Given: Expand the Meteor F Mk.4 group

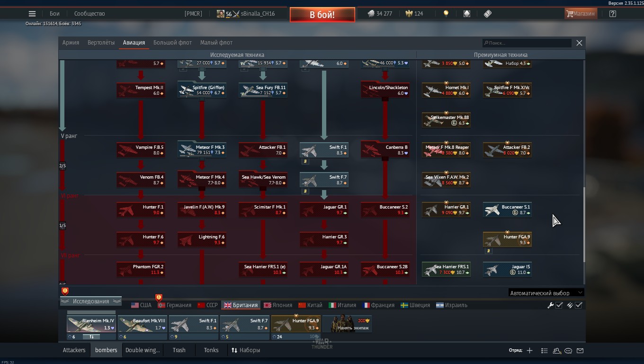Looking at the screenshot, I should point(202,180).
